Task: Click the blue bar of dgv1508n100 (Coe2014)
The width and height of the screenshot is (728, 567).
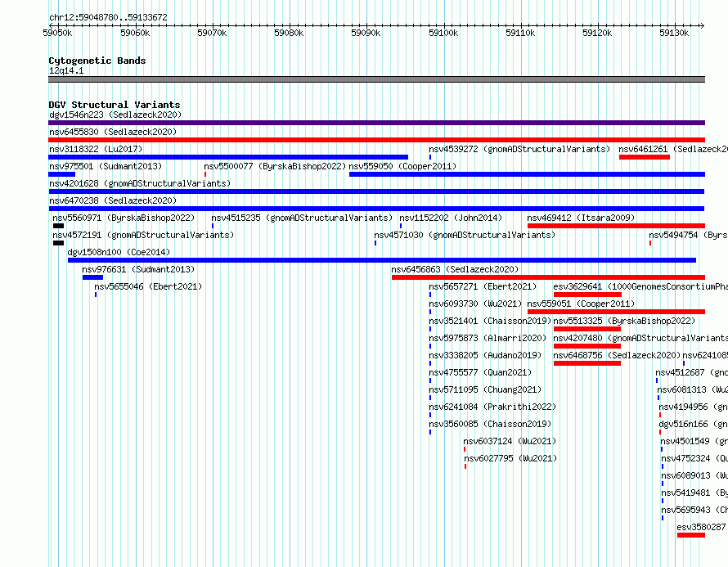Action: 382,260
